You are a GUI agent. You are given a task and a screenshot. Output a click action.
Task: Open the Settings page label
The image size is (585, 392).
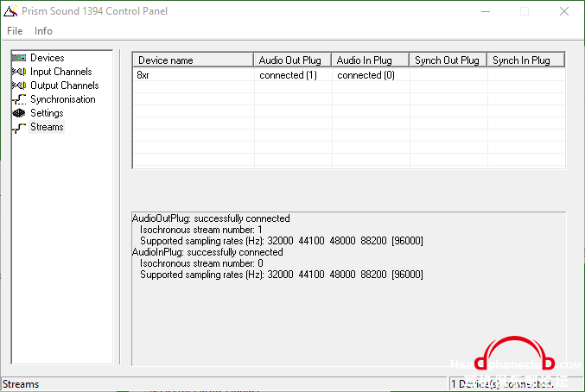pyautogui.click(x=47, y=113)
